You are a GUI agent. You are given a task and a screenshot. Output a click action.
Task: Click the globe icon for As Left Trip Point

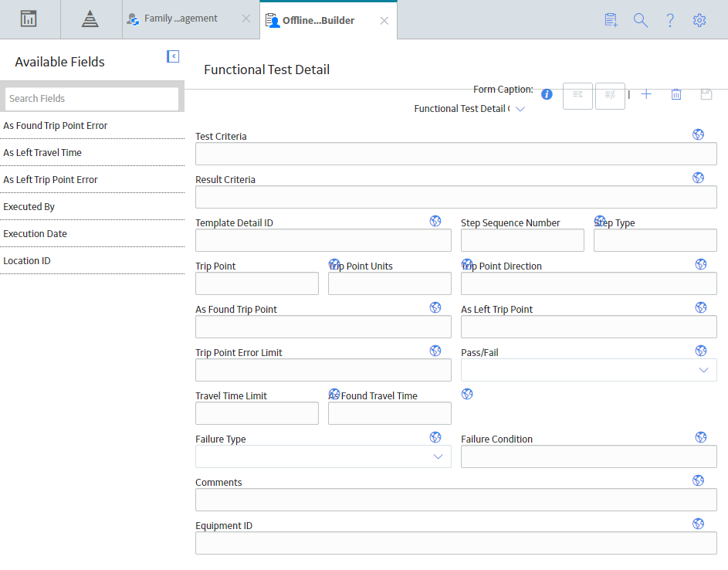(x=701, y=307)
